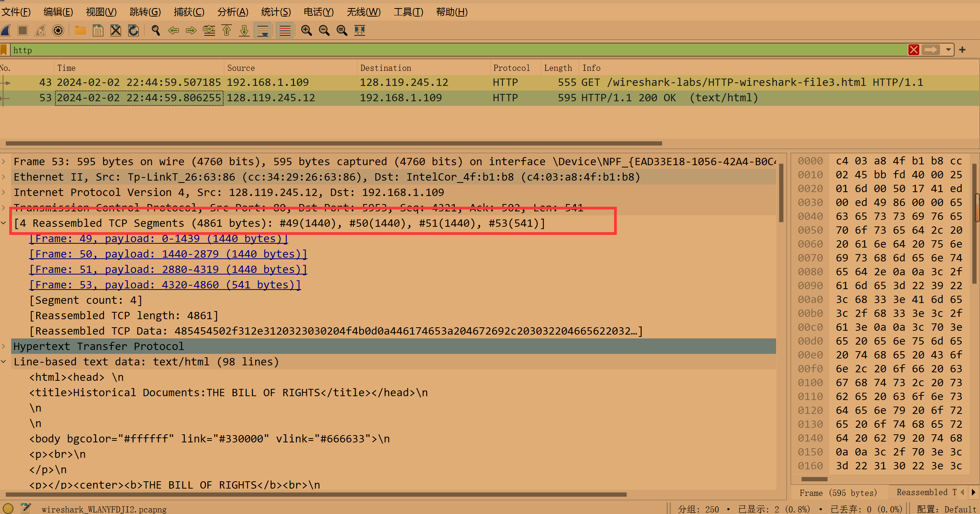980x514 pixels.
Task: Clear the display filter with red X
Action: click(914, 50)
